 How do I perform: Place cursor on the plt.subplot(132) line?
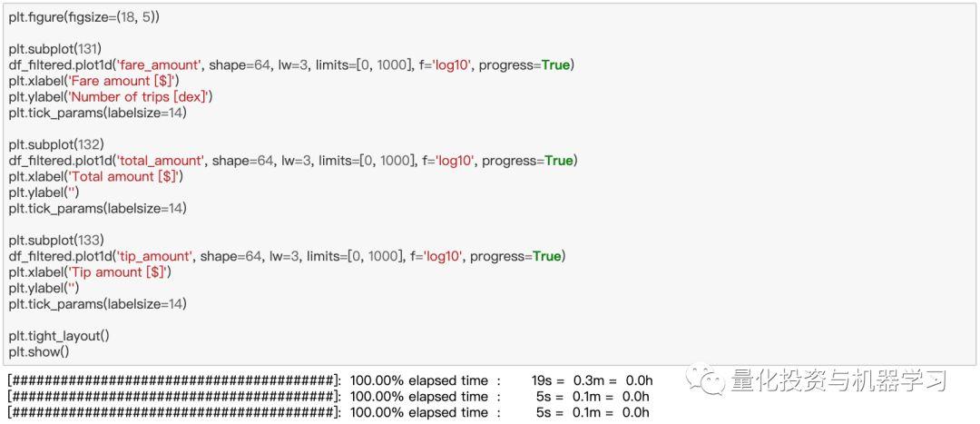(55, 144)
